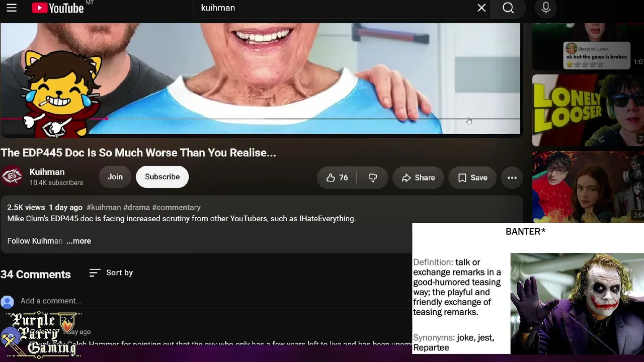The height and width of the screenshot is (362, 644).
Task: Select the Mike Clum's EDP445 description line
Action: point(182,219)
